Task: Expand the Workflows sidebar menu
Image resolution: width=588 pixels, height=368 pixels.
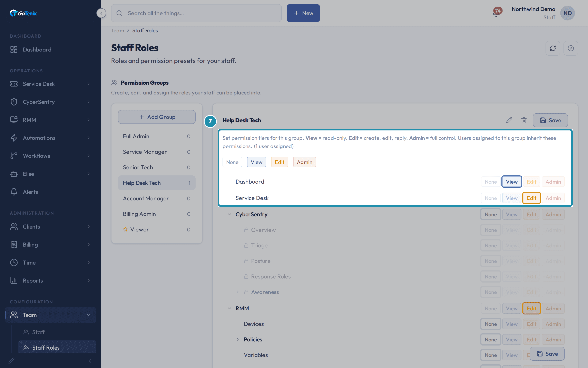Action: pos(51,156)
